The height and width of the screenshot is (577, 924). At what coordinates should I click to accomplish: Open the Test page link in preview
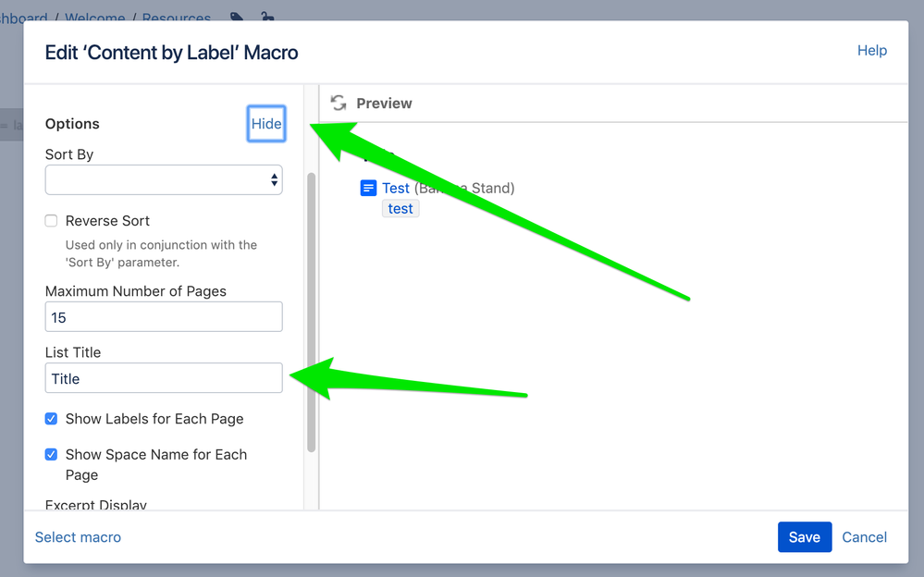click(396, 188)
